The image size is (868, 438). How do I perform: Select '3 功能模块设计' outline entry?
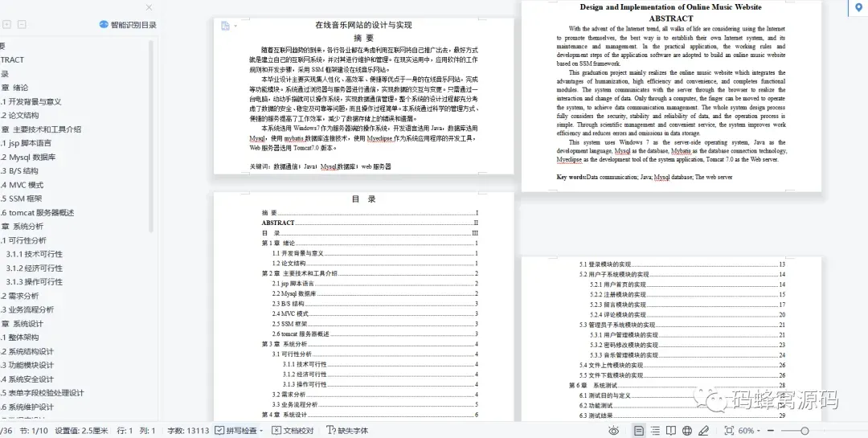[x=27, y=365]
